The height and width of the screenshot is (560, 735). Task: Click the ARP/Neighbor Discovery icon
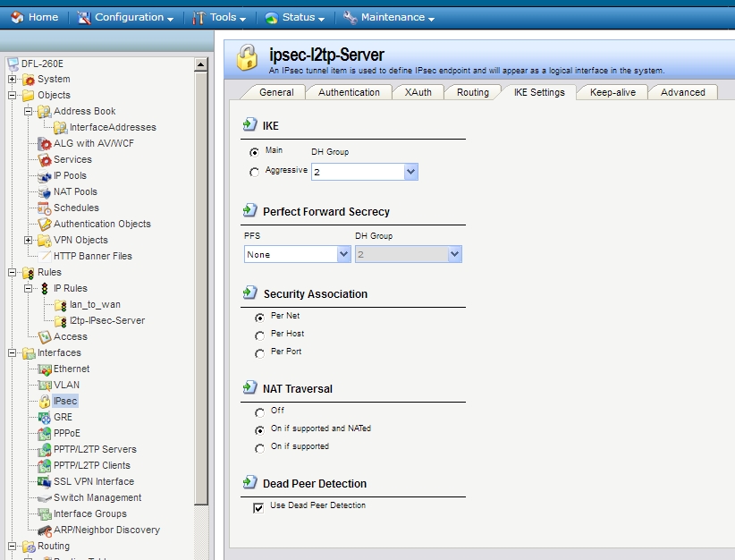(x=45, y=530)
